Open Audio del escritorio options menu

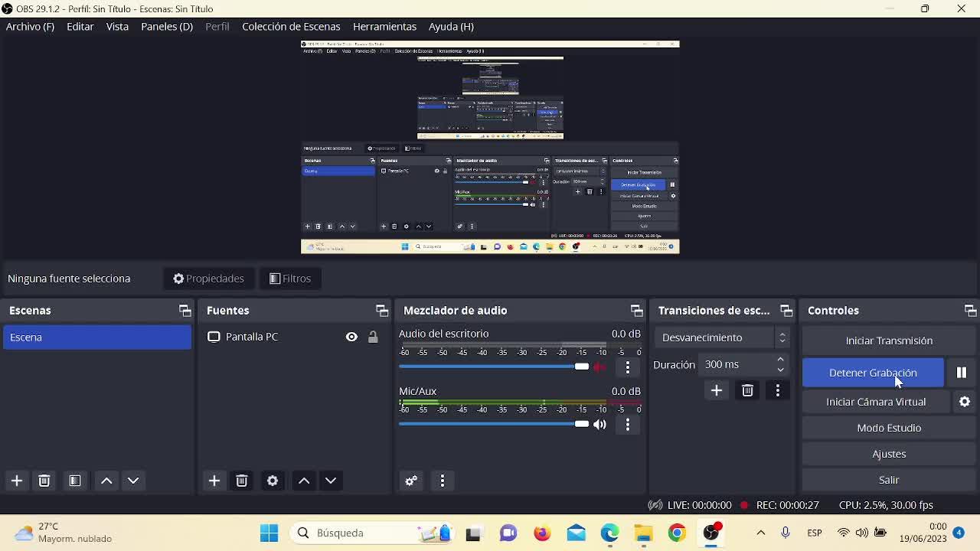click(x=628, y=367)
